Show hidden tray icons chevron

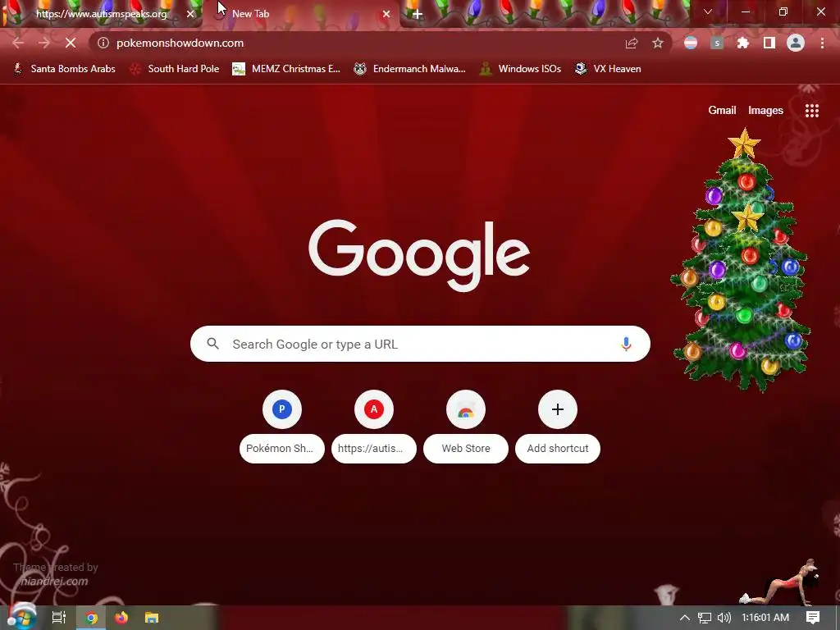685,618
